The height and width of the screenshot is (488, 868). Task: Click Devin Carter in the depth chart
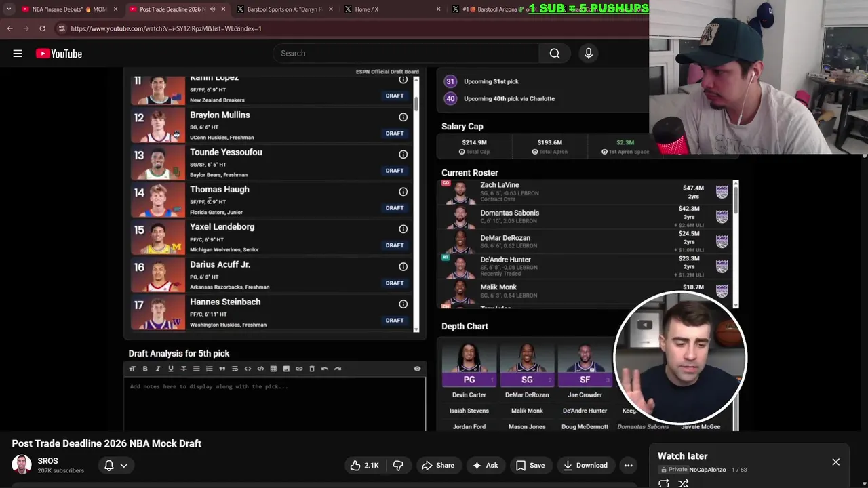click(469, 395)
